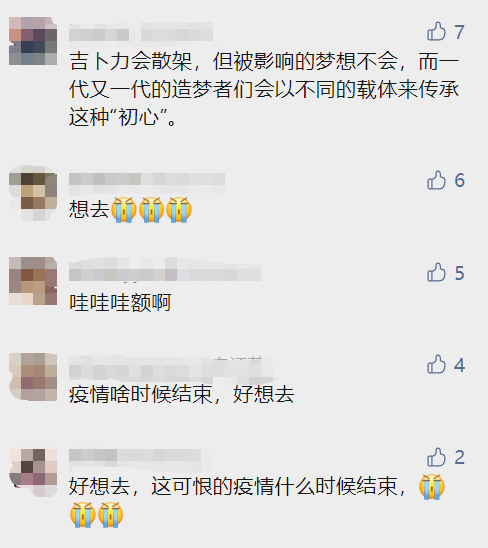The width and height of the screenshot is (488, 548).
Task: Like the comment with 7 likes
Action: (436, 31)
